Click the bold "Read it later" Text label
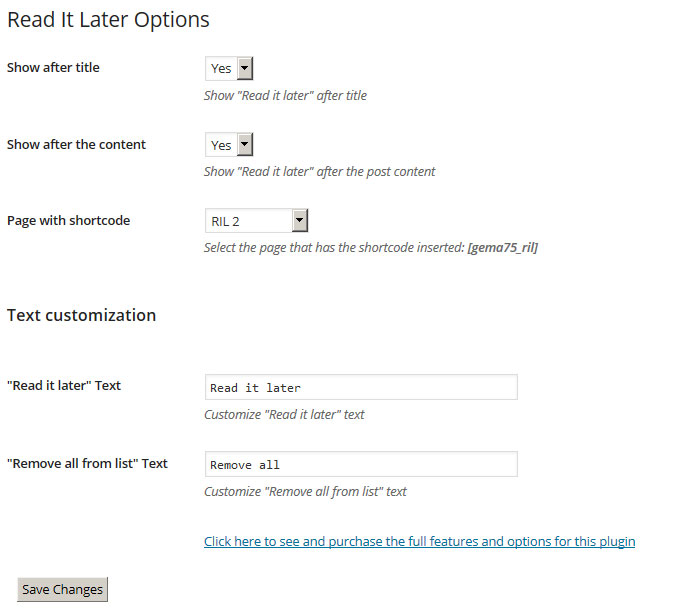685x611 pixels. 64,385
